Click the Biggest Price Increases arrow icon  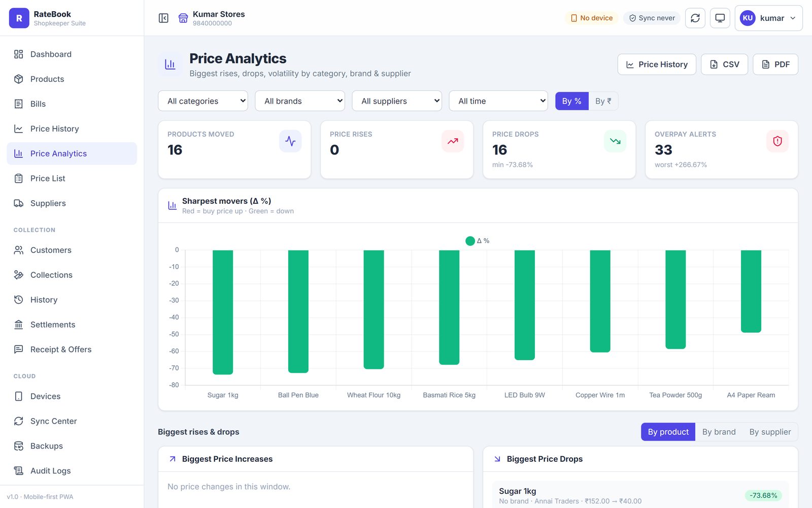click(173, 459)
